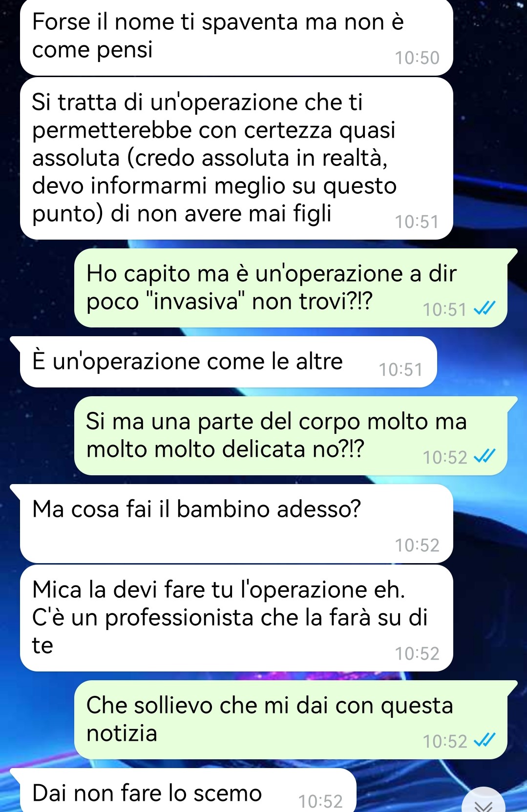
Task: Tap 10:51 timestamp on 'non avere mai figli' message
Action: point(417,222)
